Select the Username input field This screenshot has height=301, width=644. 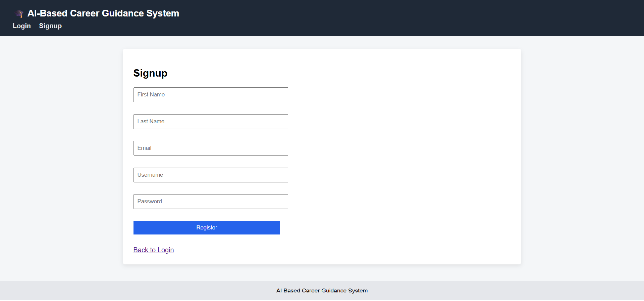click(x=211, y=175)
